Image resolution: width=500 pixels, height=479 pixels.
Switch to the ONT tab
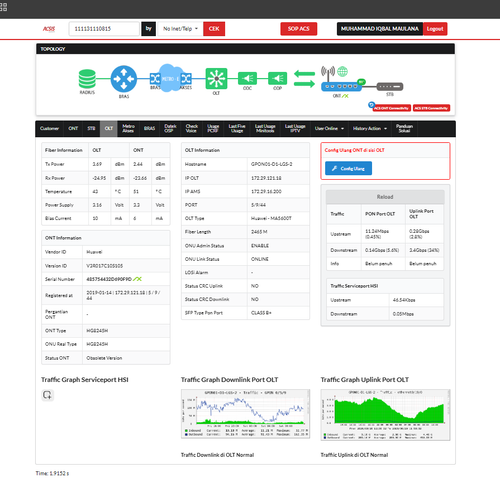[x=73, y=129]
